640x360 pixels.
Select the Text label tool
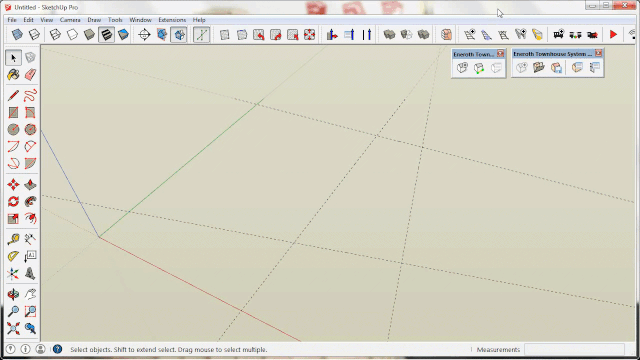[30, 256]
